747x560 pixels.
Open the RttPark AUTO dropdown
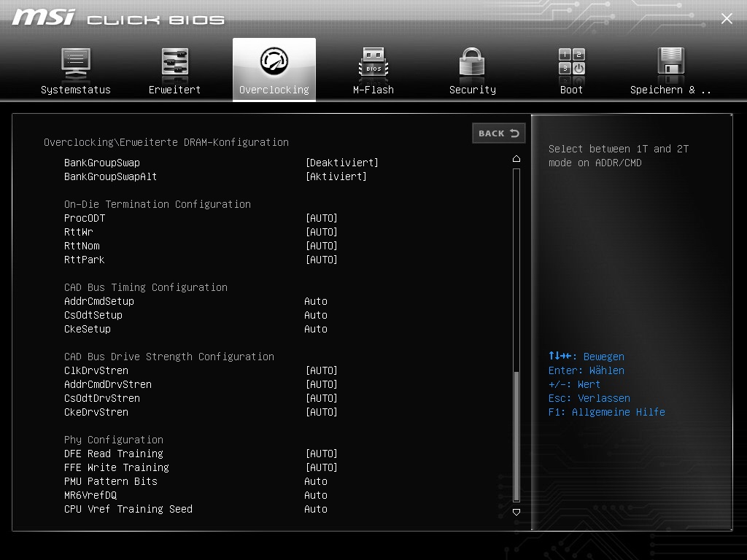click(322, 260)
